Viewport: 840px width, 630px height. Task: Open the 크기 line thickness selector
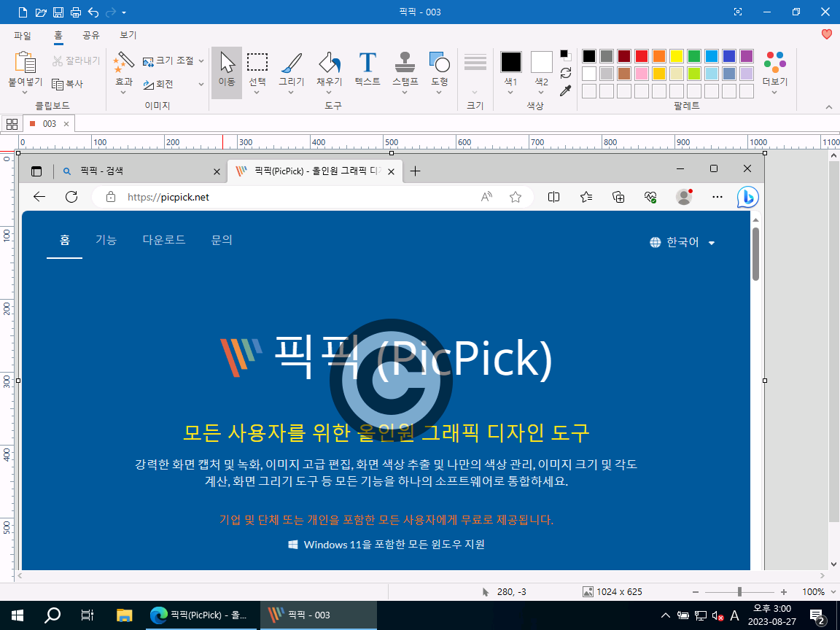click(x=475, y=74)
